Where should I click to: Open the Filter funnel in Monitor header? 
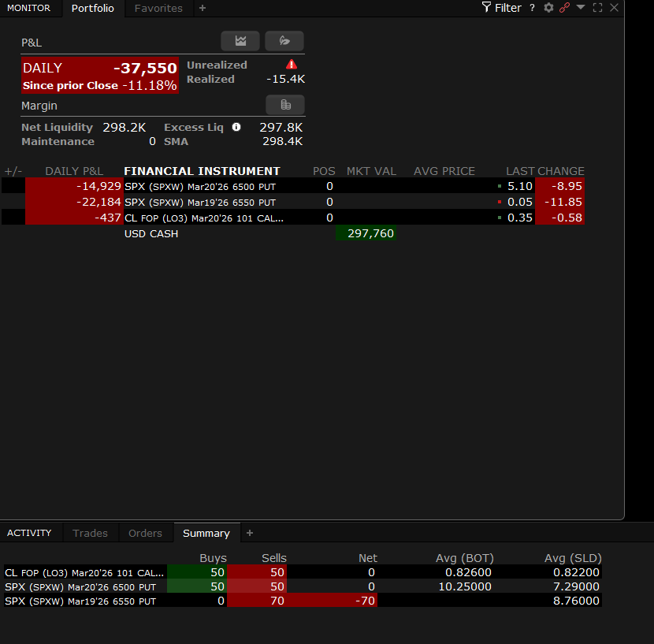(502, 8)
